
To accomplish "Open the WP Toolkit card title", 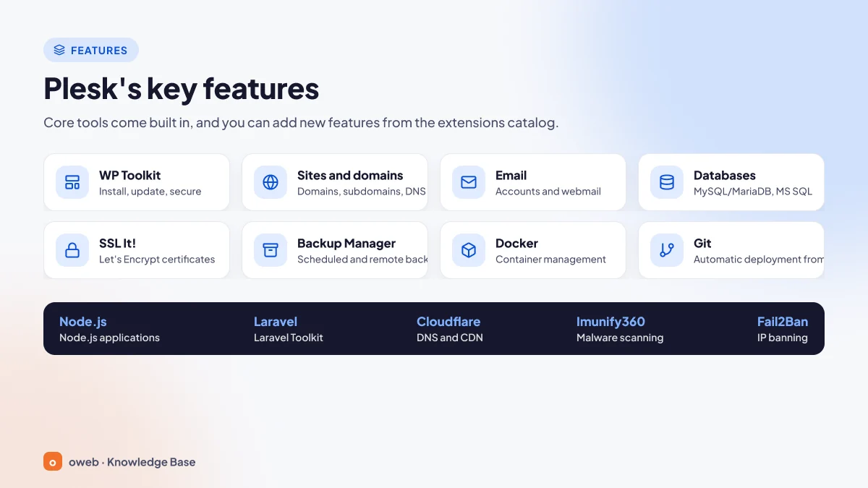I will pyautogui.click(x=130, y=175).
